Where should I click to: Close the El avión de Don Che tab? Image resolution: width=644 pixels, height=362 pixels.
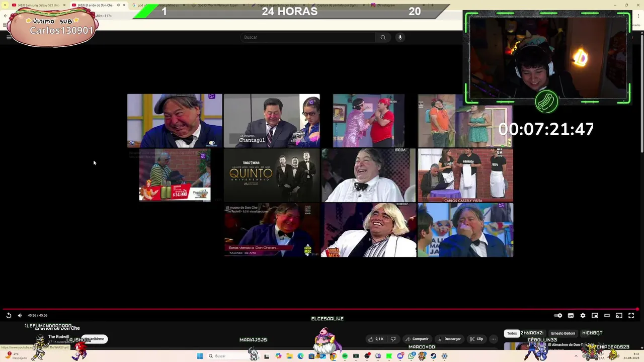[124, 5]
